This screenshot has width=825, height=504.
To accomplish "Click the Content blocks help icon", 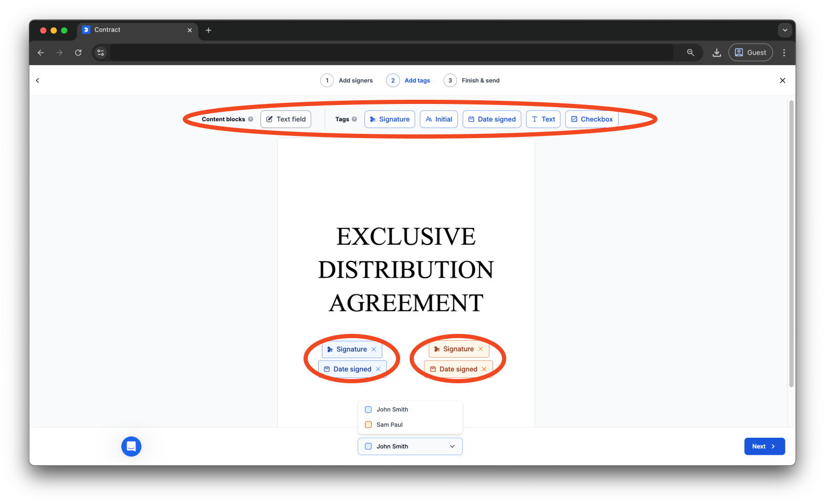I will 250,119.
